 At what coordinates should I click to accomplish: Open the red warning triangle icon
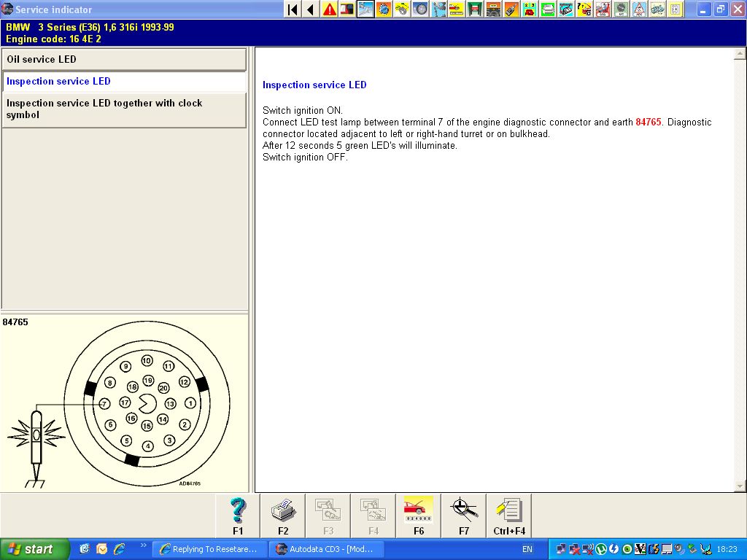pyautogui.click(x=329, y=9)
